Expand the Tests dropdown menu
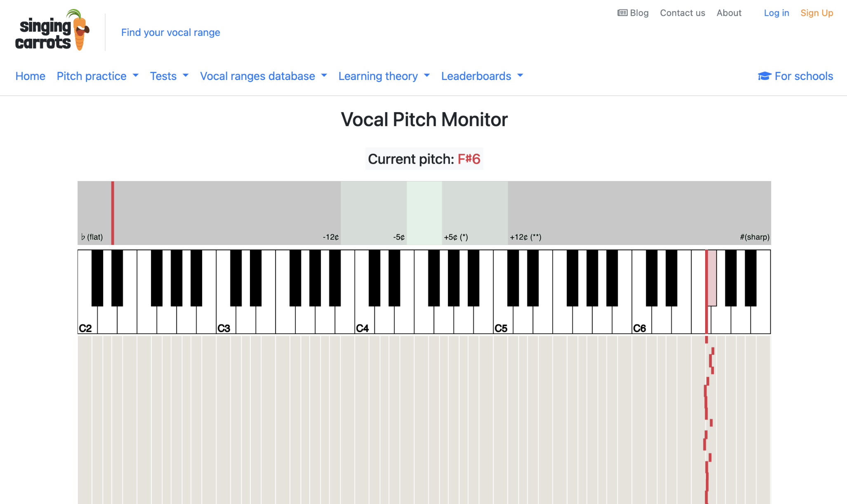Viewport: 847px width, 504px height. [x=169, y=76]
